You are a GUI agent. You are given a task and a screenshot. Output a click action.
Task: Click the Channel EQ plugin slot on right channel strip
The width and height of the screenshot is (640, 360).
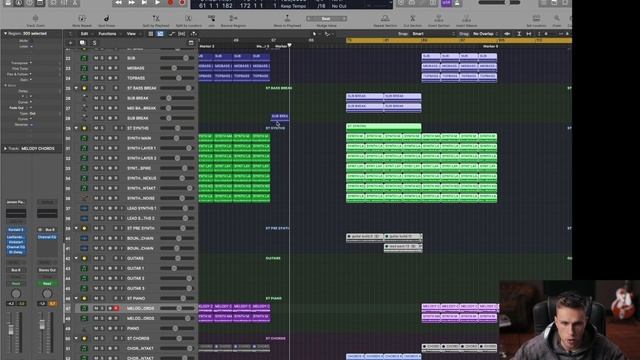(47, 237)
